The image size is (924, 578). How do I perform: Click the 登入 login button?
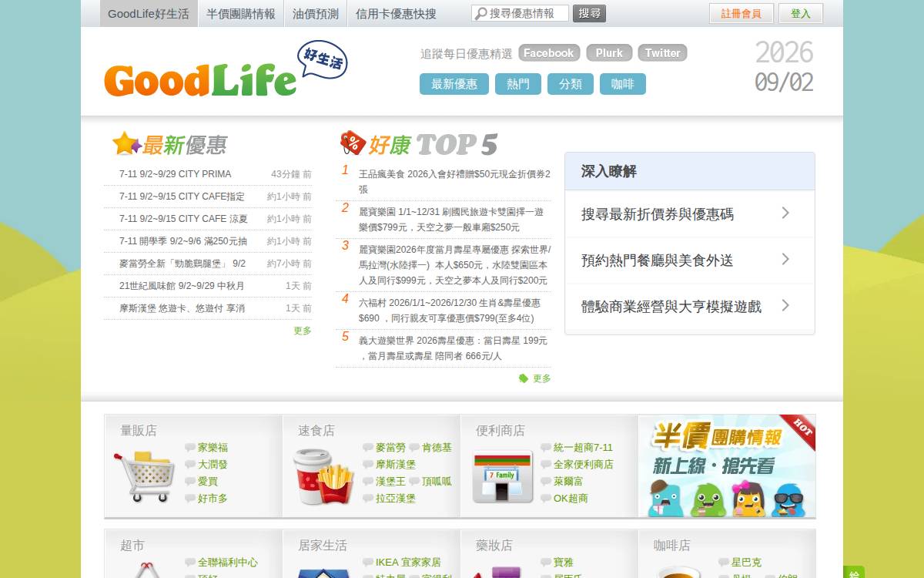point(801,14)
